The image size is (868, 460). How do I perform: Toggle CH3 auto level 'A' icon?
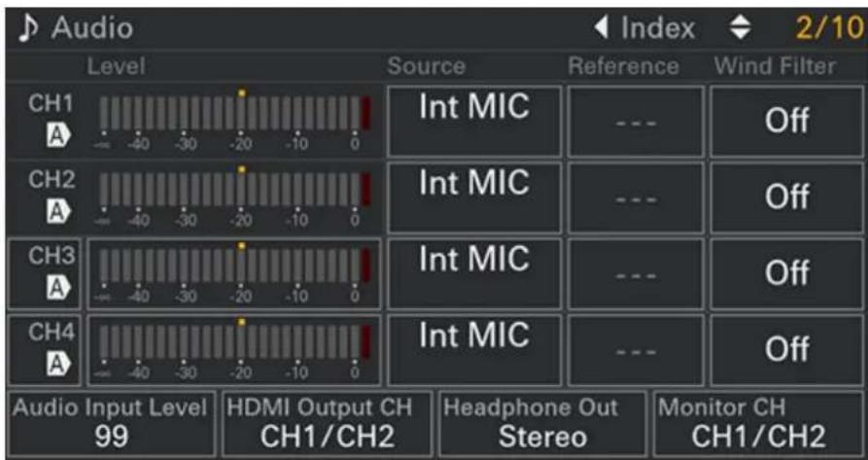[58, 289]
